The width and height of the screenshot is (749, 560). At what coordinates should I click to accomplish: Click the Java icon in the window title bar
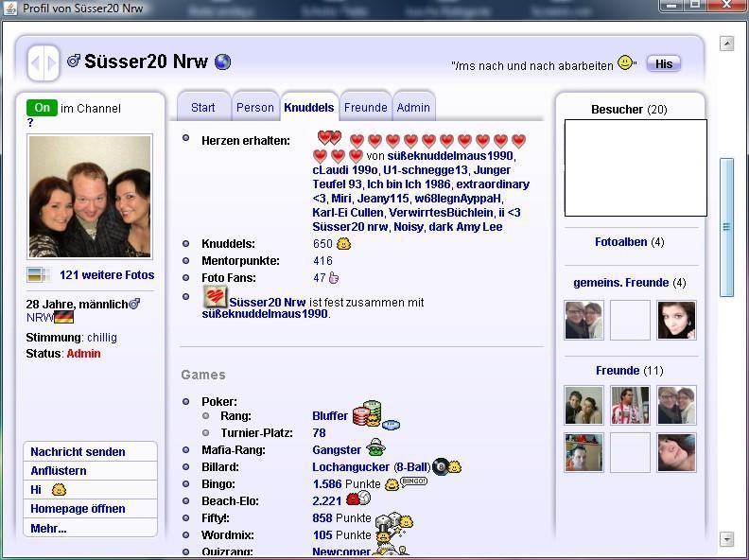pos(10,8)
